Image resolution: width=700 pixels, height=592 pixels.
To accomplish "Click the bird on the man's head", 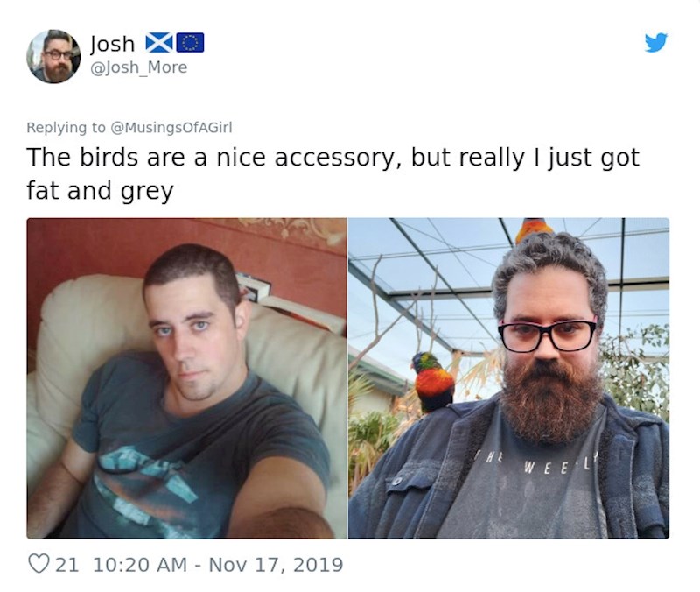I will [x=534, y=229].
